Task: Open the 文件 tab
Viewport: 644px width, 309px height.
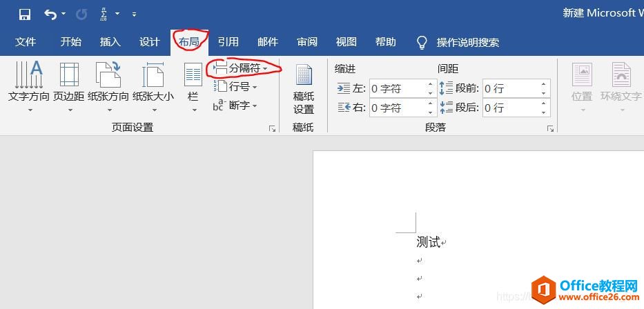Action: pos(26,42)
